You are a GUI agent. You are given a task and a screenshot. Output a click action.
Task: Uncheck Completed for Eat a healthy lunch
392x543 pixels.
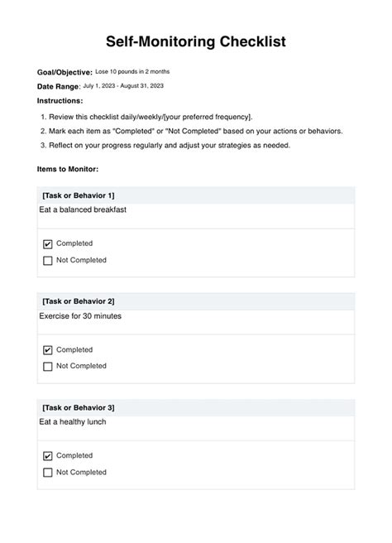click(47, 456)
